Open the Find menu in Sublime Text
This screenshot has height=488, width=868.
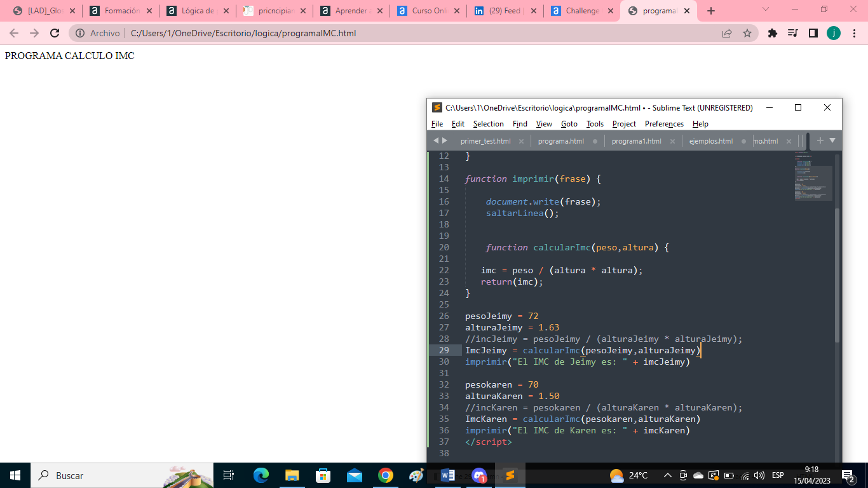click(x=520, y=124)
